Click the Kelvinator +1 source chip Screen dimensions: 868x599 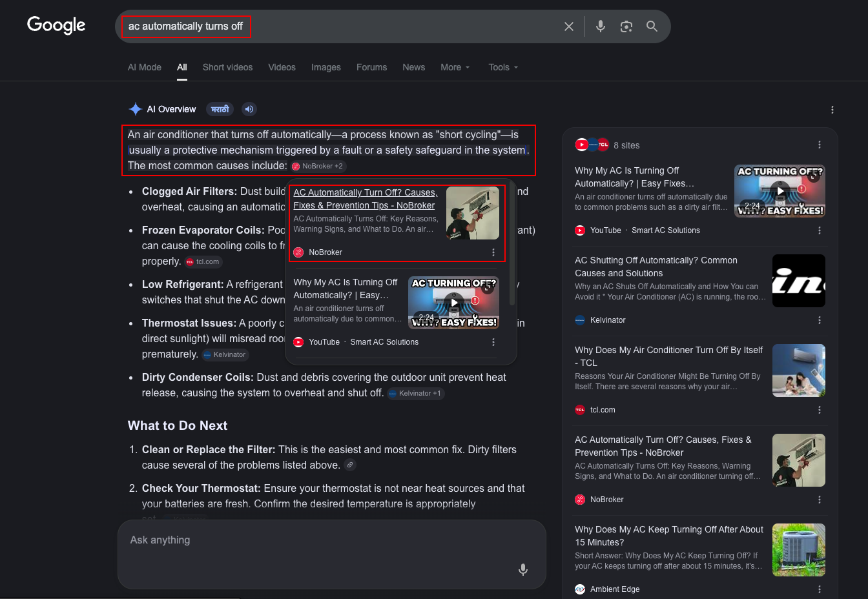[416, 393]
